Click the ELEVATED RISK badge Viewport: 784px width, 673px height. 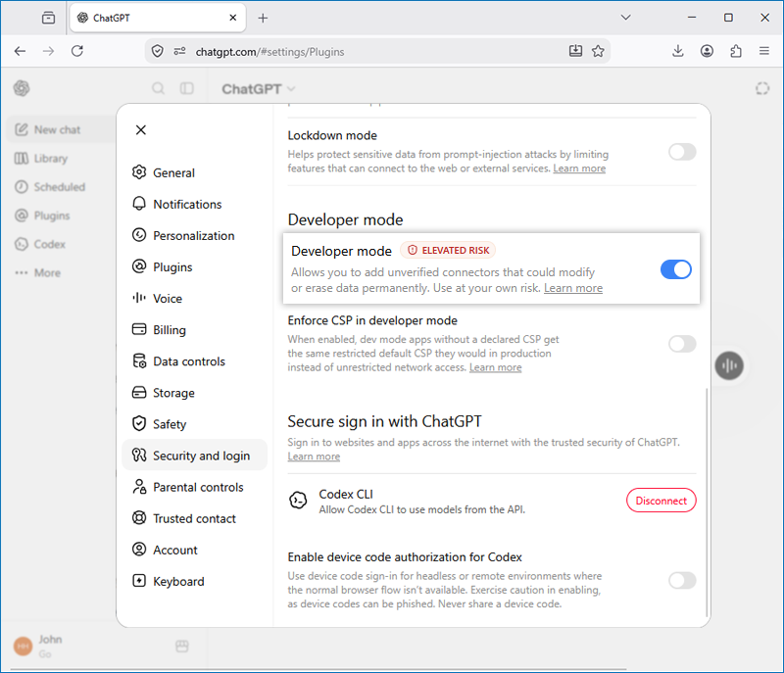[448, 251]
